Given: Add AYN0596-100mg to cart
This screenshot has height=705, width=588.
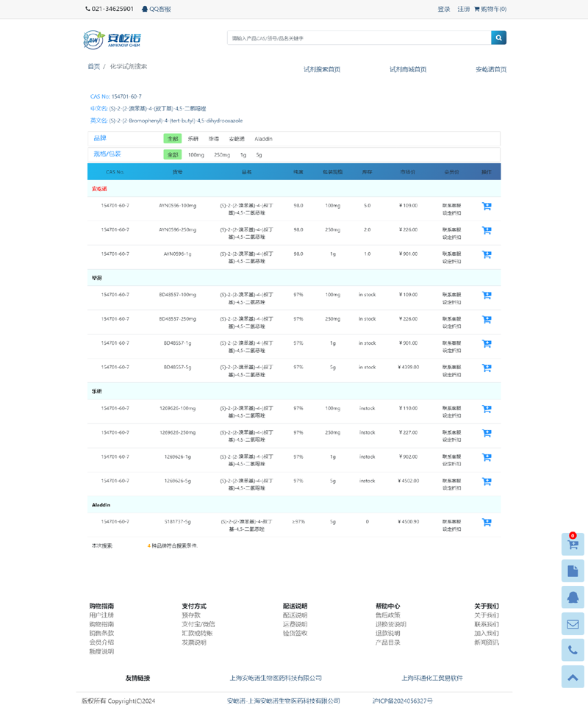Looking at the screenshot, I should tap(487, 207).
